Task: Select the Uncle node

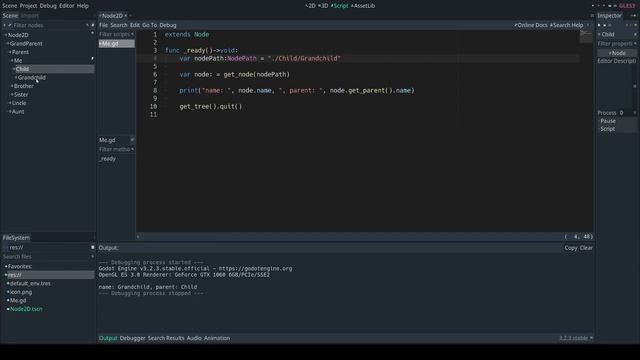Action: pos(19,103)
